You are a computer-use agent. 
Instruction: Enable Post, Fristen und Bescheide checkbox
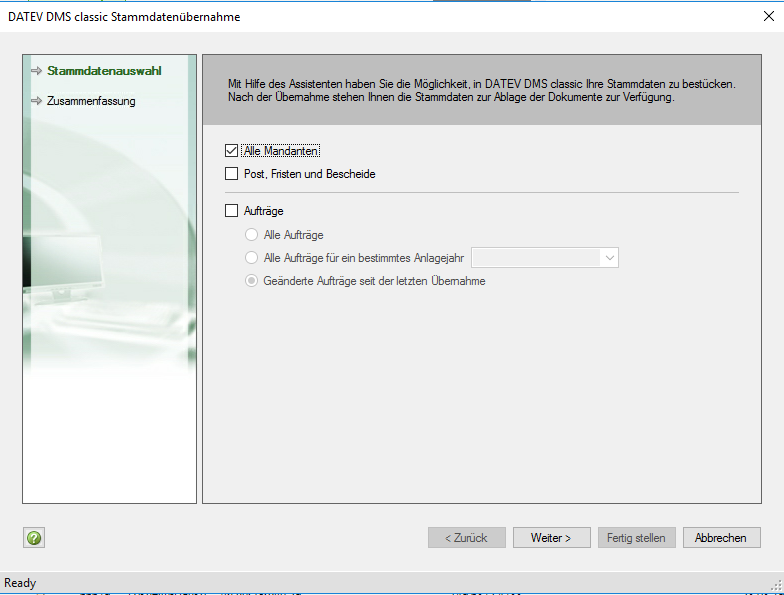(x=231, y=174)
